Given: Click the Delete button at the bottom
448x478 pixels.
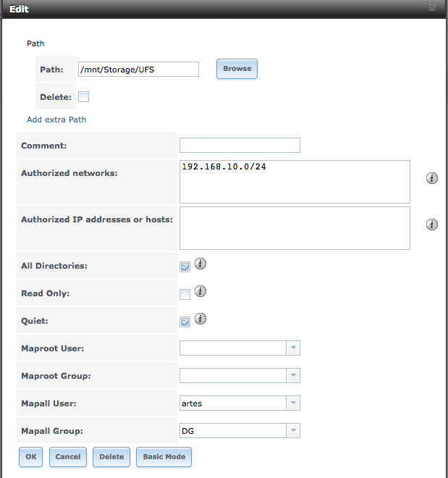Looking at the screenshot, I should coord(111,457).
